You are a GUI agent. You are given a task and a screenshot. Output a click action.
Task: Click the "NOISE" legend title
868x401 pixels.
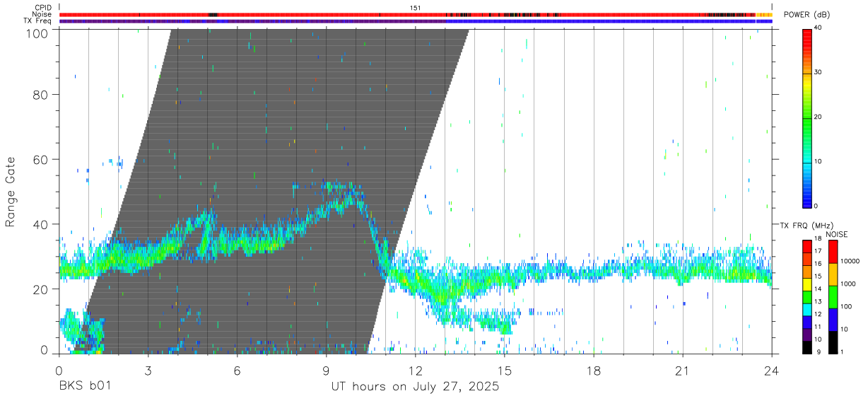[837, 234]
